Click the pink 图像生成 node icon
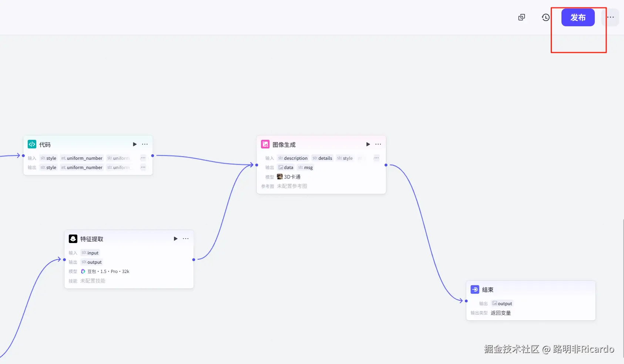 (265, 144)
